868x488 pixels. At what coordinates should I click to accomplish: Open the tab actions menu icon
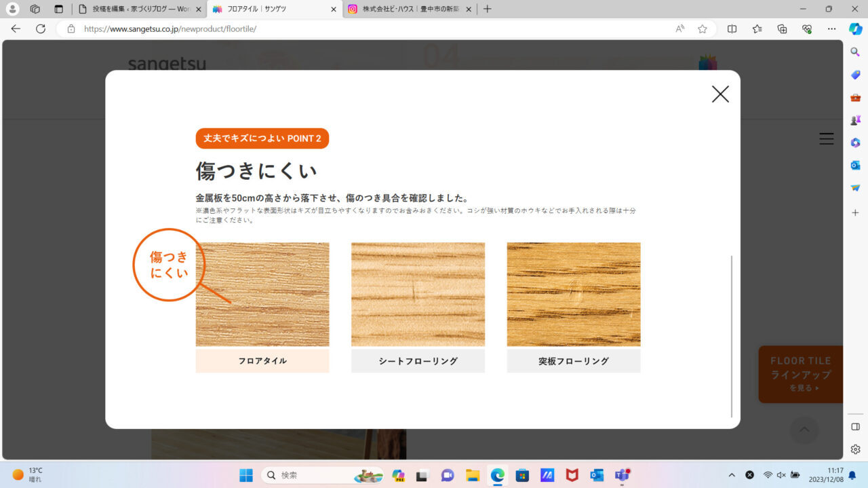59,9
